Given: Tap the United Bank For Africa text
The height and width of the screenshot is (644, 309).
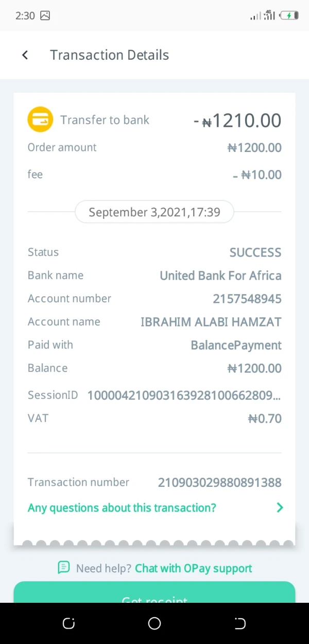Looking at the screenshot, I should pos(220,276).
